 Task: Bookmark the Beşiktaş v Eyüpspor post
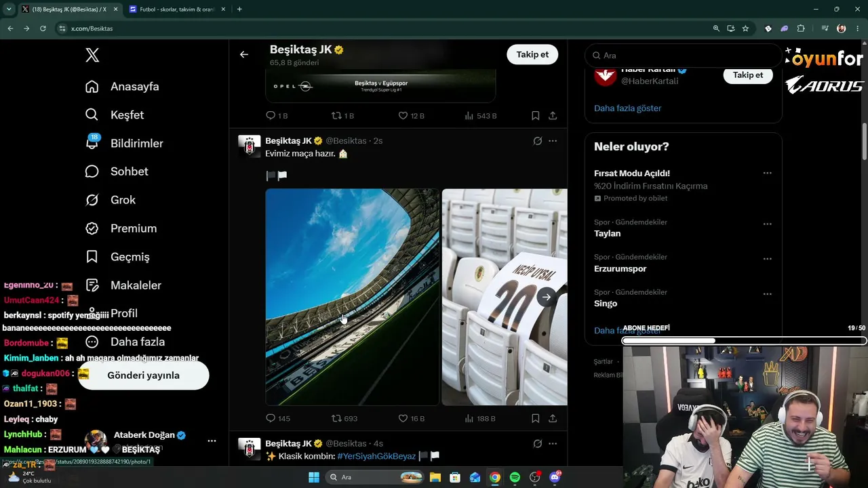coord(536,116)
